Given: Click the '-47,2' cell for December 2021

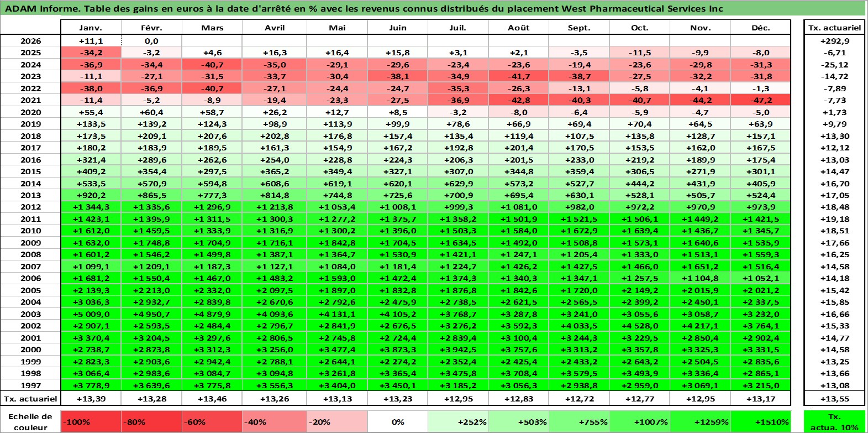Looking at the screenshot, I should [761, 100].
